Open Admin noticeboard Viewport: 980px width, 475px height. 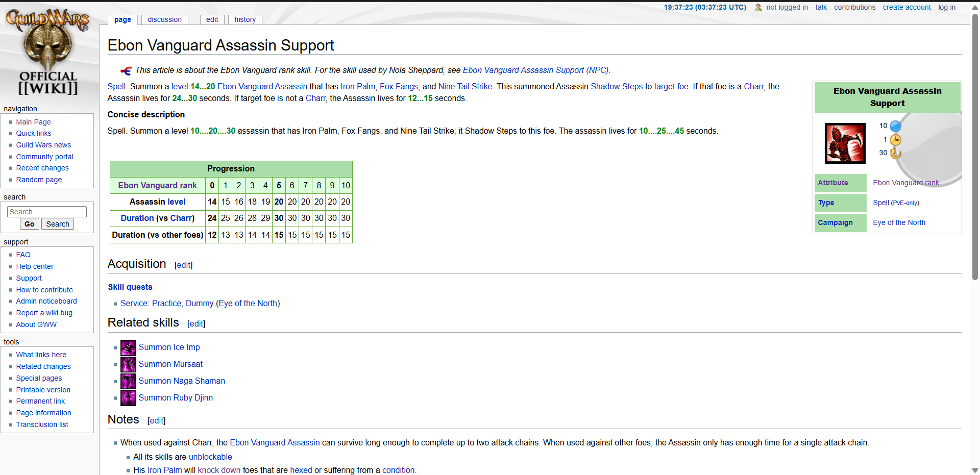[46, 301]
